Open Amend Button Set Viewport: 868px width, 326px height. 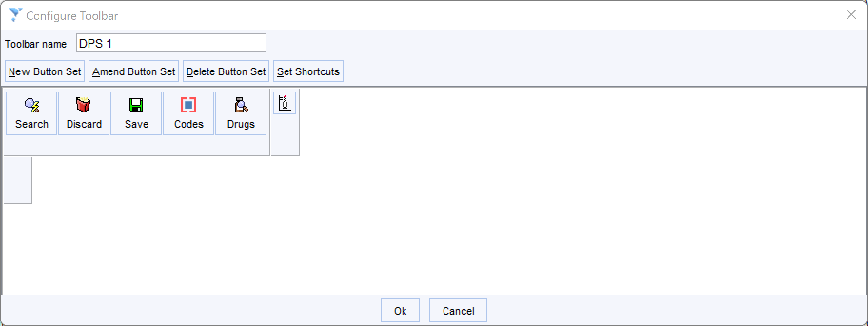(x=134, y=71)
